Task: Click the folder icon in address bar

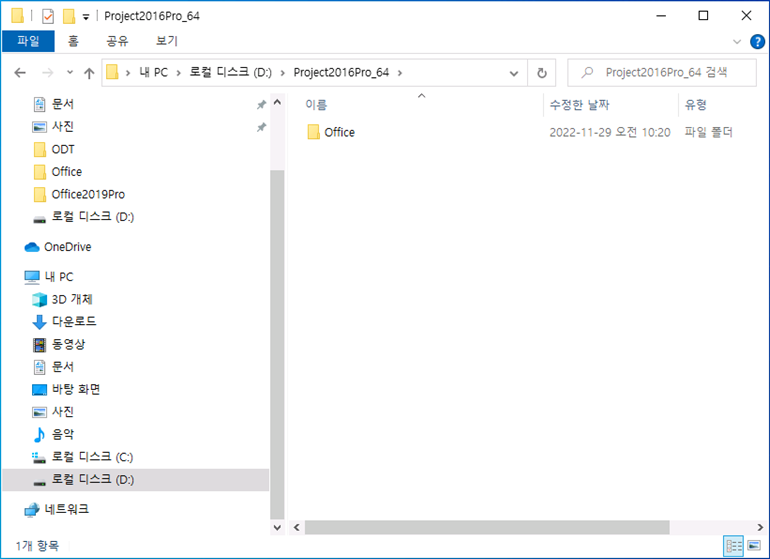Action: 112,73
